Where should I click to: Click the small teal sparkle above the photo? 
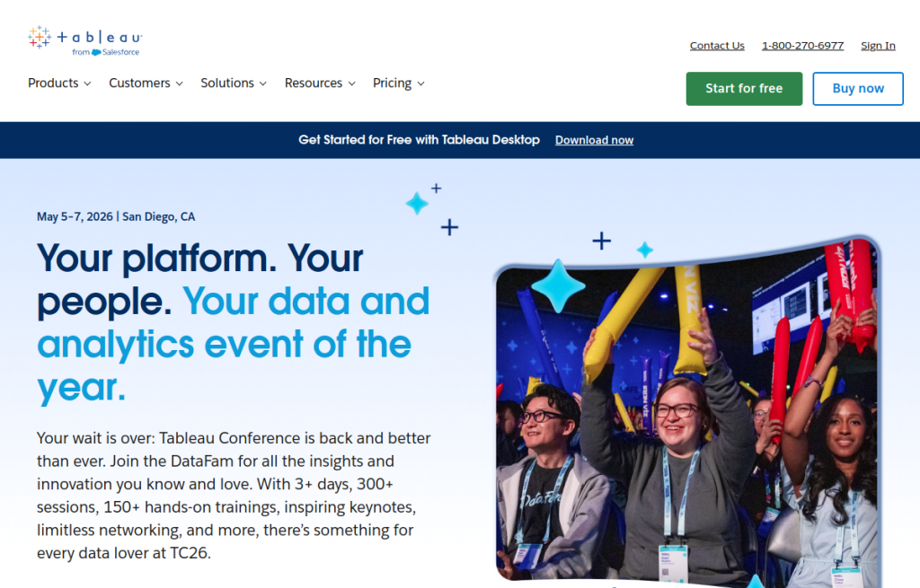[x=644, y=250]
